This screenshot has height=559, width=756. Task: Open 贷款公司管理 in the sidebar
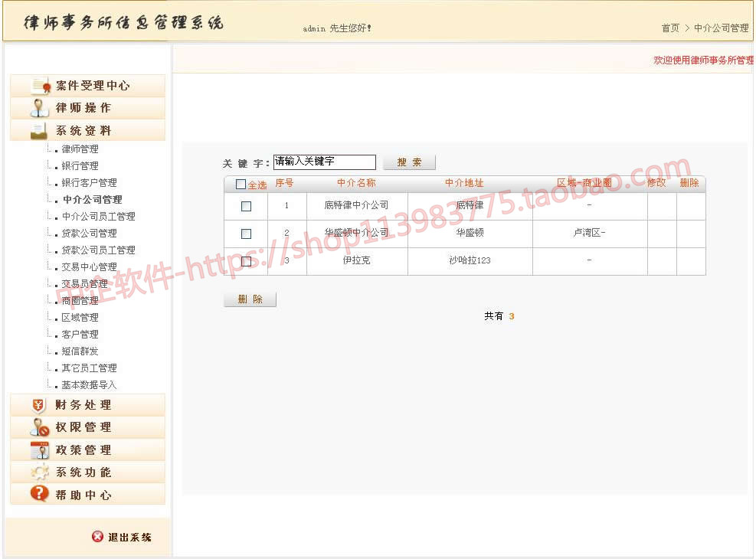pos(89,234)
